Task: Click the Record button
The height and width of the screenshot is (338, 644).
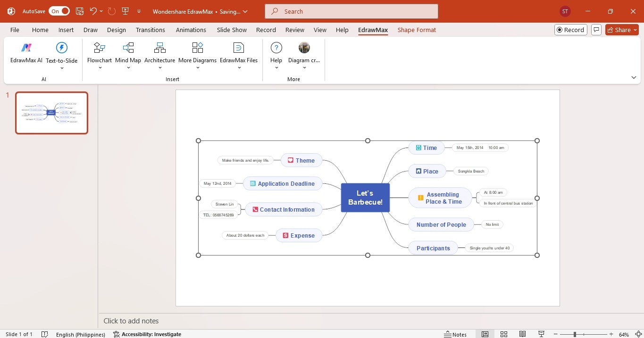Action: tap(571, 30)
